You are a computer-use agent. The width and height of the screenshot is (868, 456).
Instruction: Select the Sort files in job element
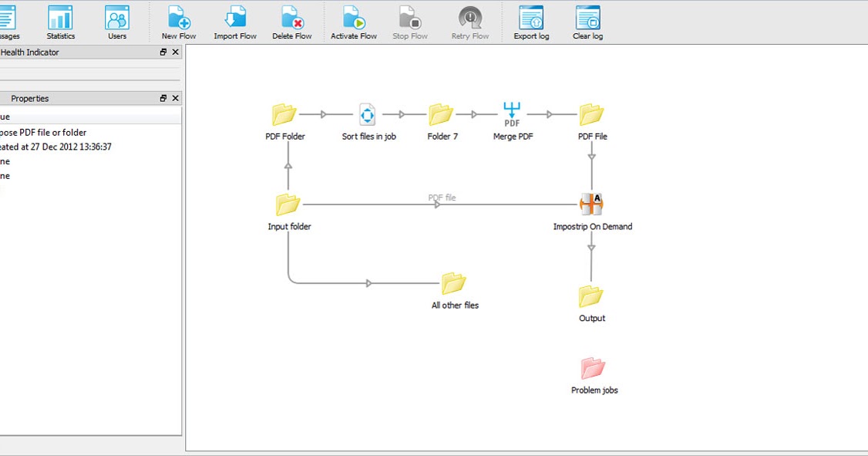pos(367,113)
